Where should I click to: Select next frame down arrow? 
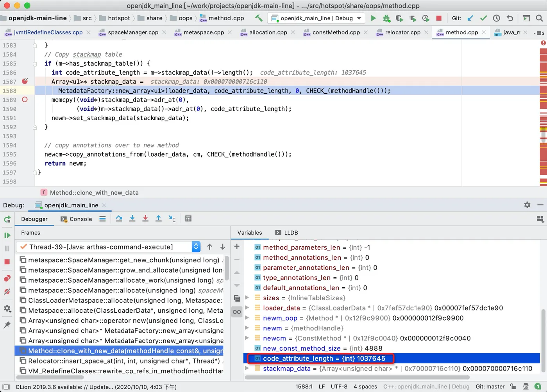pyautogui.click(x=223, y=247)
